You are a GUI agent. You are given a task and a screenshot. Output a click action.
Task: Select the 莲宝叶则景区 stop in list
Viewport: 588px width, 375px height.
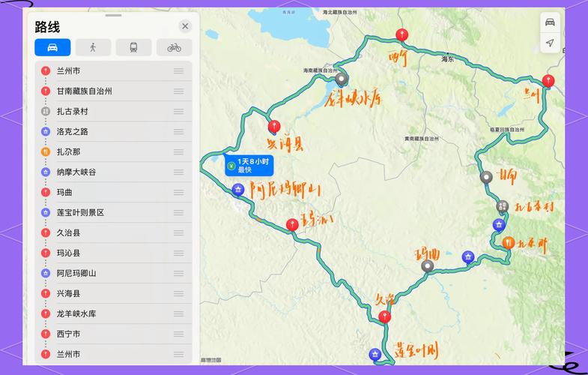(x=80, y=212)
